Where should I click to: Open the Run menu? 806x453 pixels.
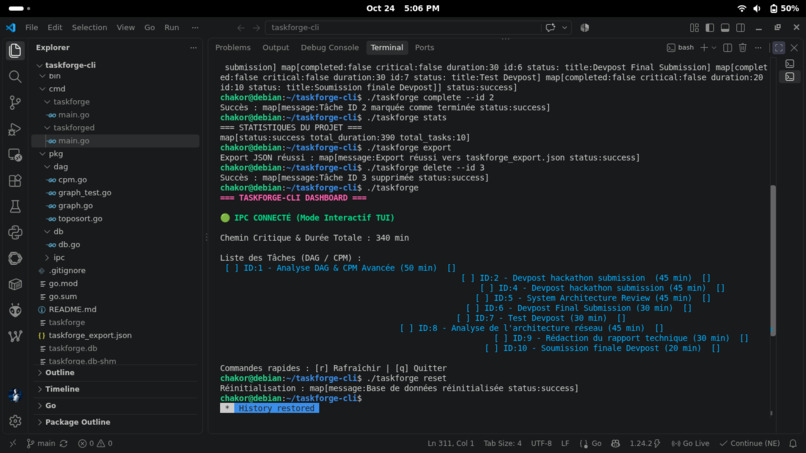(x=172, y=28)
